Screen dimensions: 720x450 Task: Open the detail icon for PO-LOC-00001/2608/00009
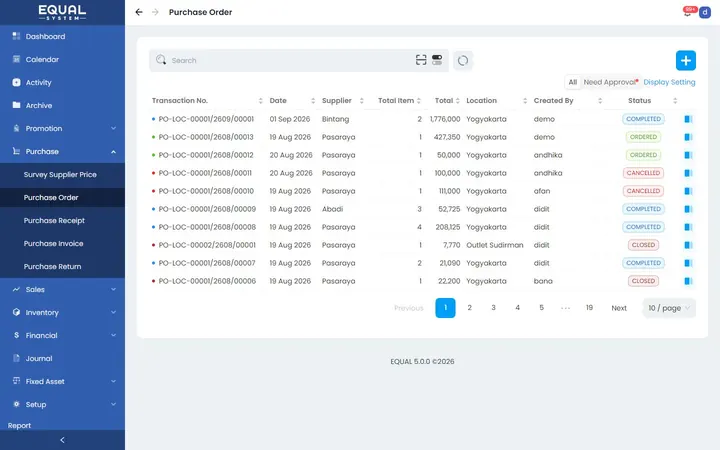[688, 209]
